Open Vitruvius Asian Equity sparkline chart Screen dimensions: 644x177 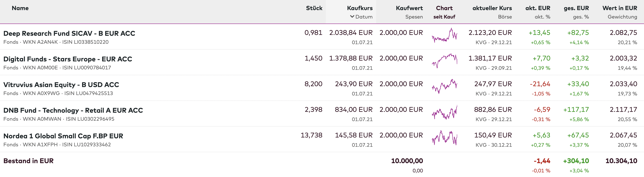[x=444, y=87]
